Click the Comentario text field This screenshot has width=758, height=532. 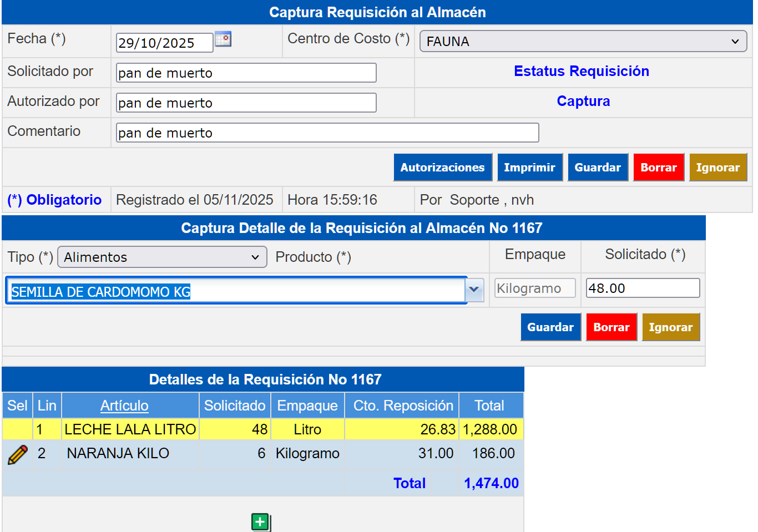click(x=327, y=133)
